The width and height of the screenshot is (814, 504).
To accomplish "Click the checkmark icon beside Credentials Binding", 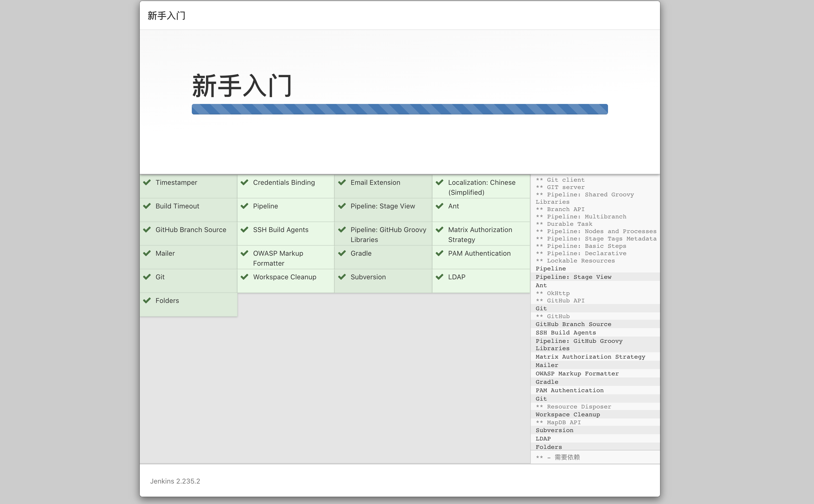I will (245, 182).
